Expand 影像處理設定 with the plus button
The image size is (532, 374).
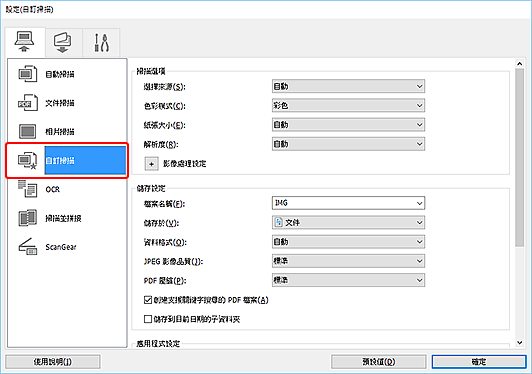(x=151, y=164)
